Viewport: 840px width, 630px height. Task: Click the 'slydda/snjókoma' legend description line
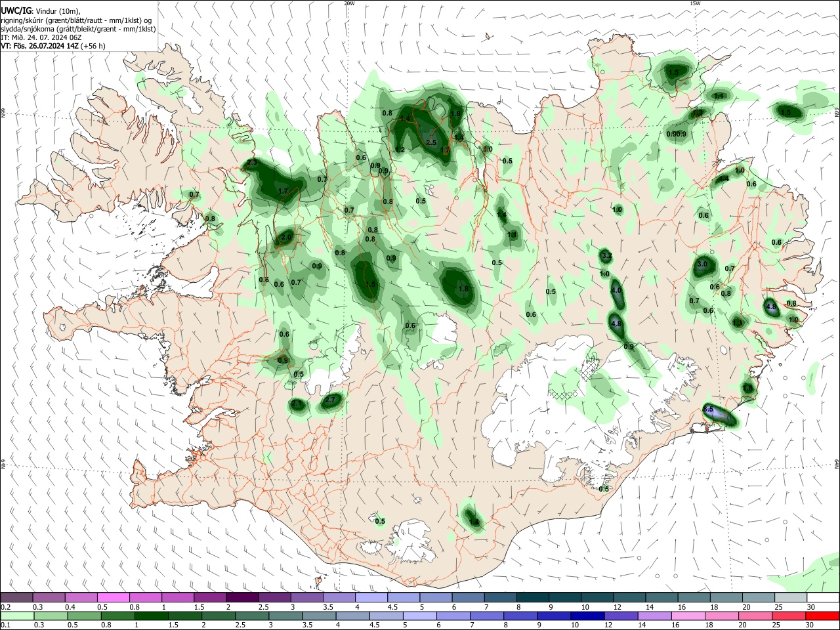pyautogui.click(x=78, y=29)
